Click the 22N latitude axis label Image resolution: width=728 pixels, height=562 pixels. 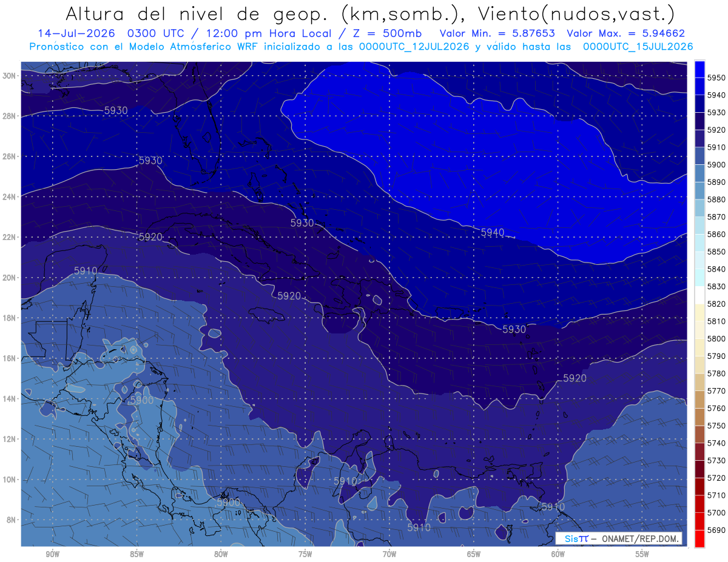8,237
